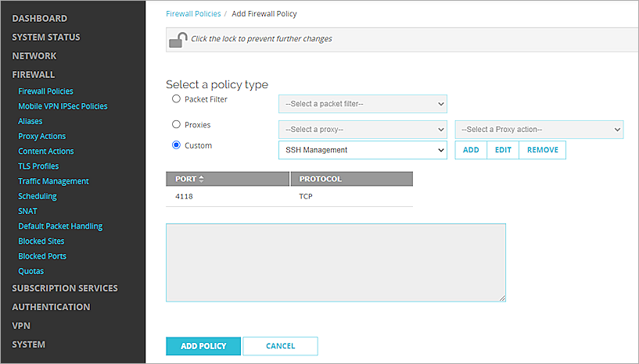This screenshot has height=364, width=639.
Task: Expand the AUTHENTICATION menu
Action: 51,307
